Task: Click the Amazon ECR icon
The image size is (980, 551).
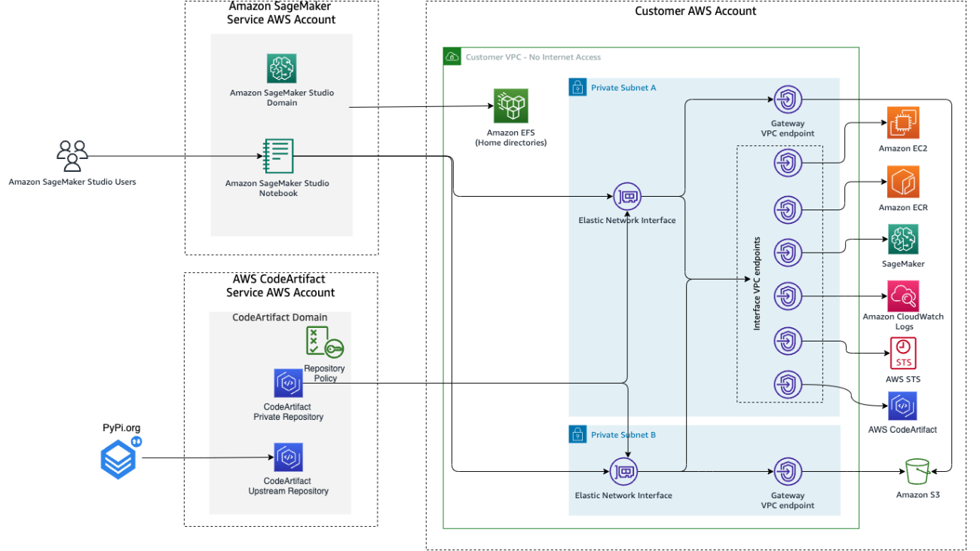Action: coord(903,182)
